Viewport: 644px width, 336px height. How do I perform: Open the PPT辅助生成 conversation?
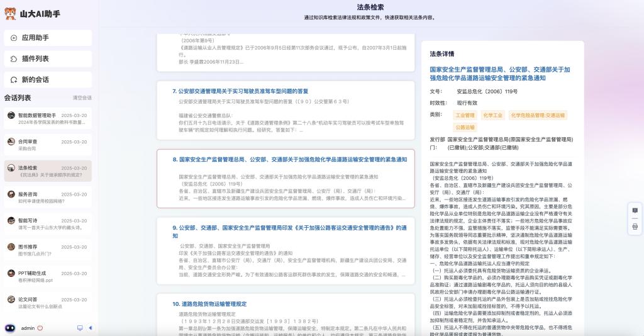pos(48,276)
